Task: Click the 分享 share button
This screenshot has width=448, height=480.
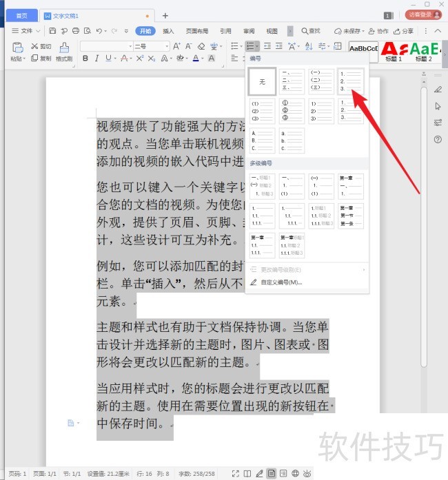Action: [x=404, y=31]
